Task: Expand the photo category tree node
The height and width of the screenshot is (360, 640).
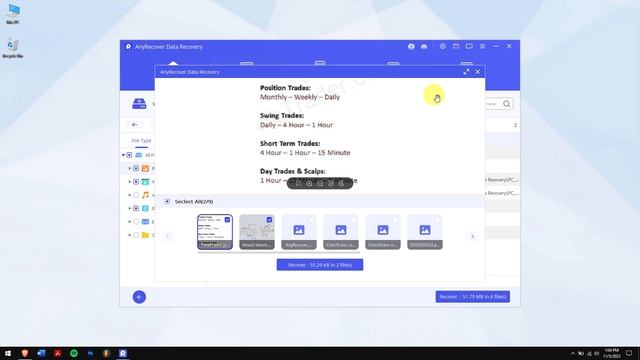Action: point(130,168)
